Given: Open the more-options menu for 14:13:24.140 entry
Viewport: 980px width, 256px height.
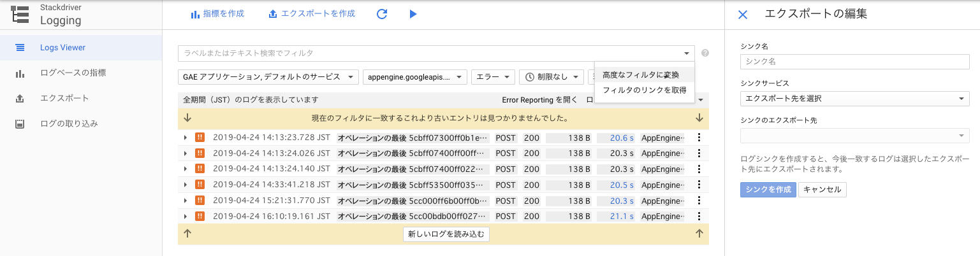Looking at the screenshot, I should [x=699, y=169].
